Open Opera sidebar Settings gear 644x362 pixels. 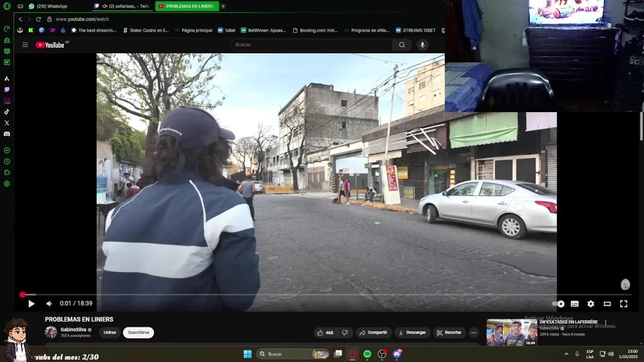7,184
